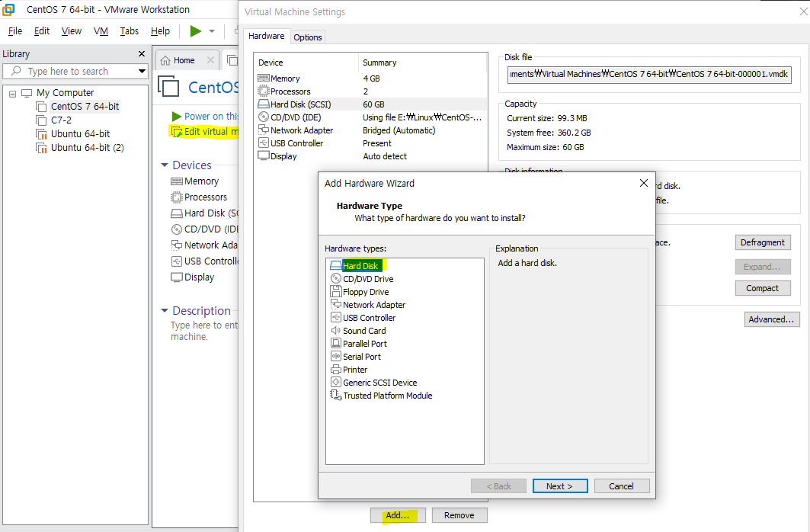Select Parallel Port hardware type icon
Image resolution: width=810 pixels, height=532 pixels.
coord(336,344)
